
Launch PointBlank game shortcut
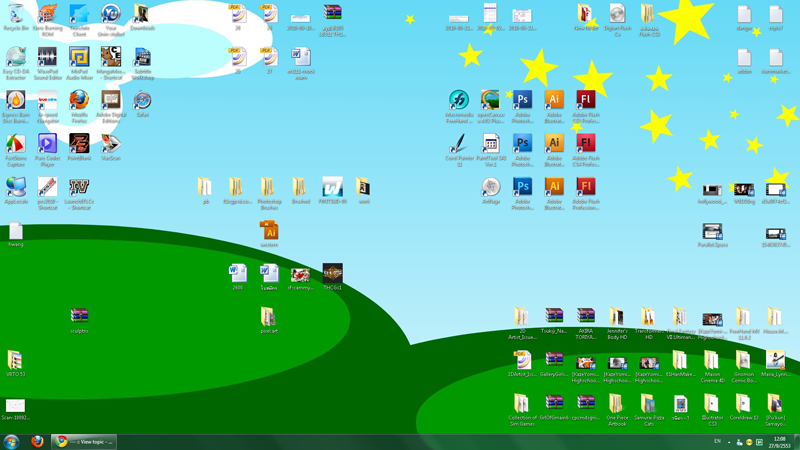(79, 147)
